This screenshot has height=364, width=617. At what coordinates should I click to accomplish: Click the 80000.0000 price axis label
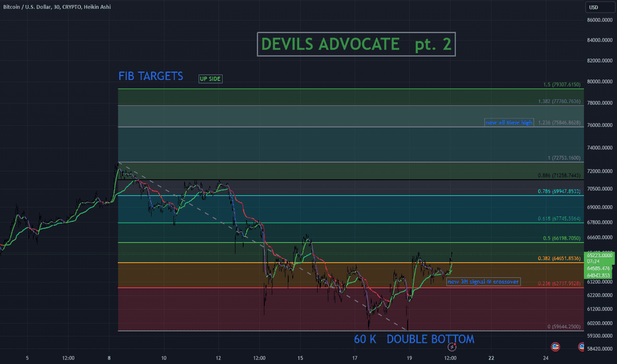(600, 81)
